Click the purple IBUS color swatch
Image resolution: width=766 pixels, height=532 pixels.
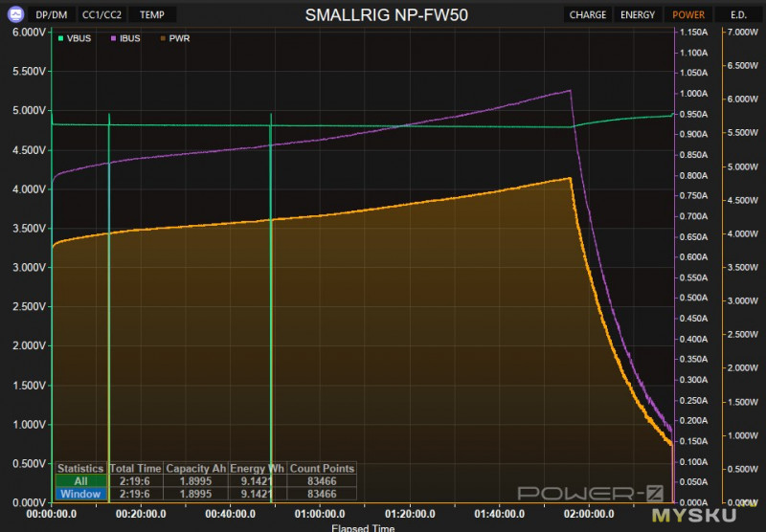coord(113,38)
